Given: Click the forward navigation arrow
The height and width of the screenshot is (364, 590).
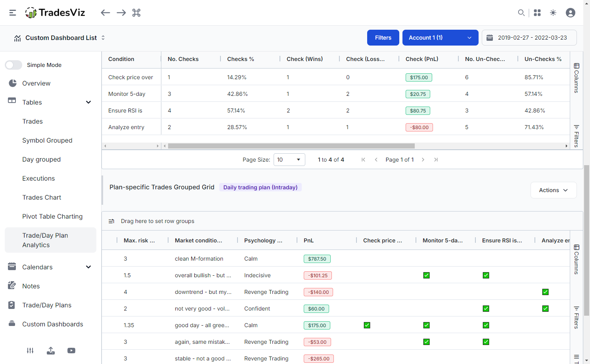Looking at the screenshot, I should pos(121,13).
